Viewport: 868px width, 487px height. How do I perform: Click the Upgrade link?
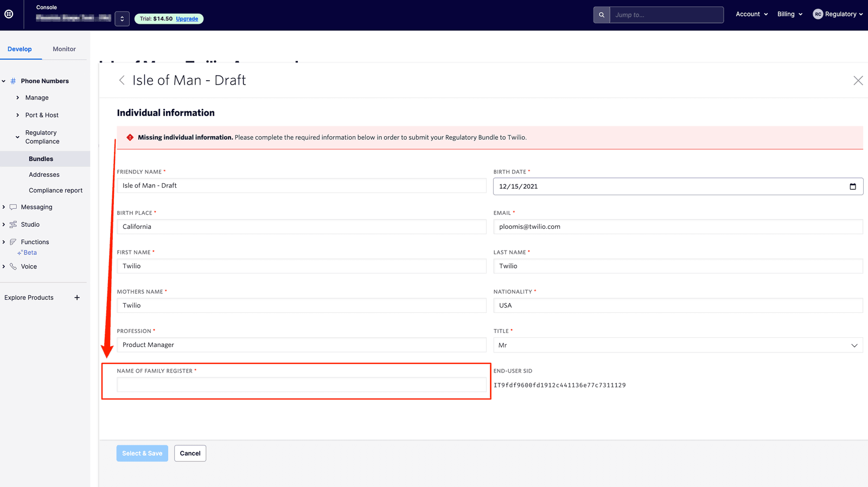click(x=187, y=19)
